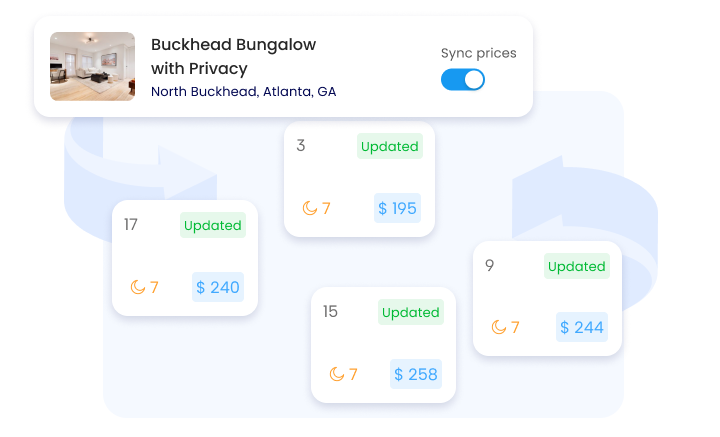Screen dimensions: 720x437
Task: Click the moon icon on day 3
Action: point(310,208)
